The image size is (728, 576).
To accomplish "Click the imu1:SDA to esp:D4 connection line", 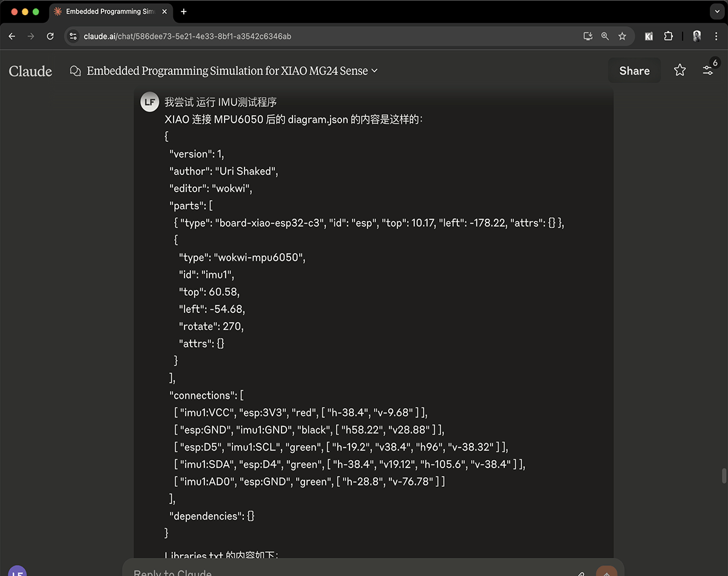I will click(x=349, y=464).
